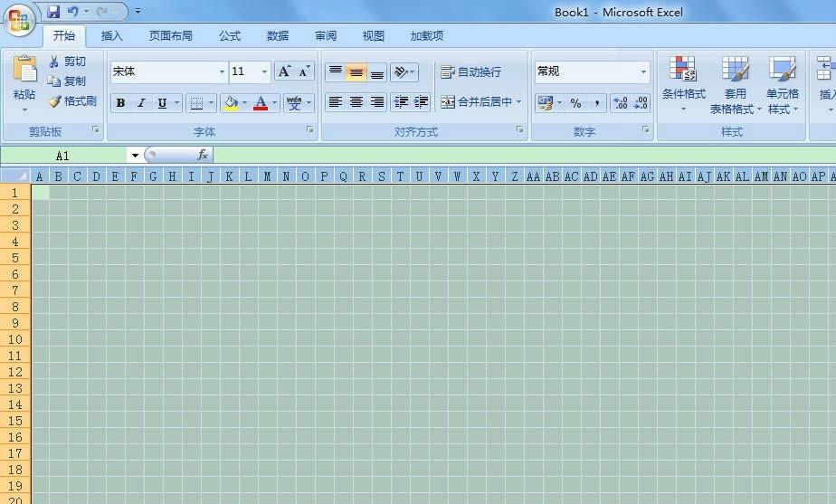Open the 公式 (Formulas) tab
The width and height of the screenshot is (836, 504).
tap(230, 36)
